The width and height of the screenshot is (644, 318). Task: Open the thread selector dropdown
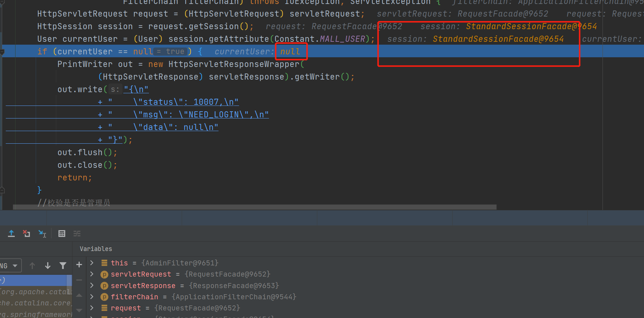pos(10,266)
